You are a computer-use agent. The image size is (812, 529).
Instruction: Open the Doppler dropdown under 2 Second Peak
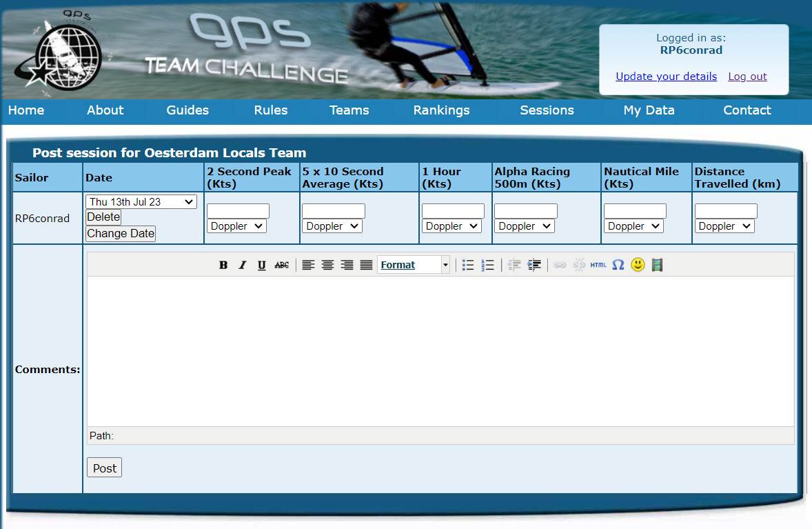tap(236, 226)
